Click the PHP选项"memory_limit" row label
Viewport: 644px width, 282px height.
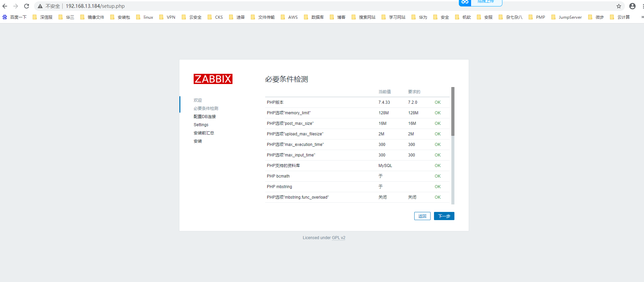(289, 113)
